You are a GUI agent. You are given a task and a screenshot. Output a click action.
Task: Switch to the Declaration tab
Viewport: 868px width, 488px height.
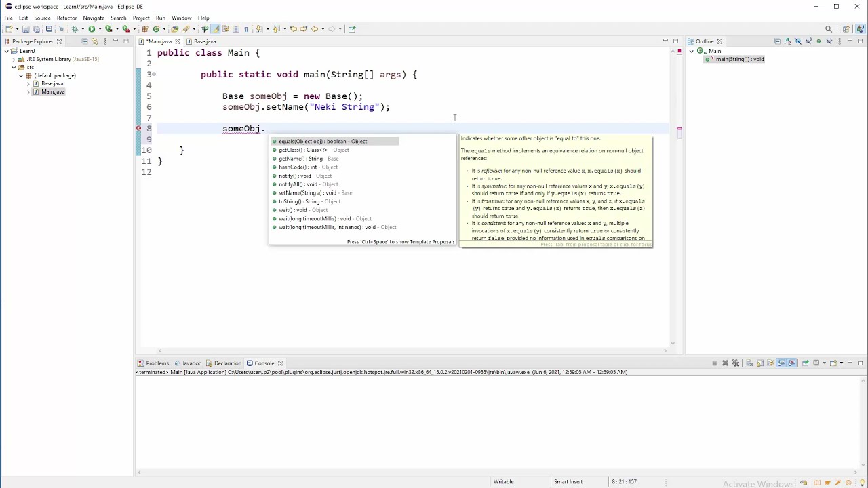click(224, 363)
